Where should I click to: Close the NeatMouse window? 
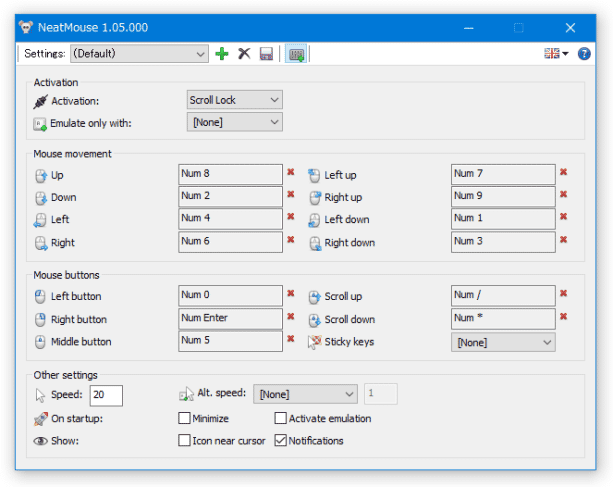click(570, 28)
